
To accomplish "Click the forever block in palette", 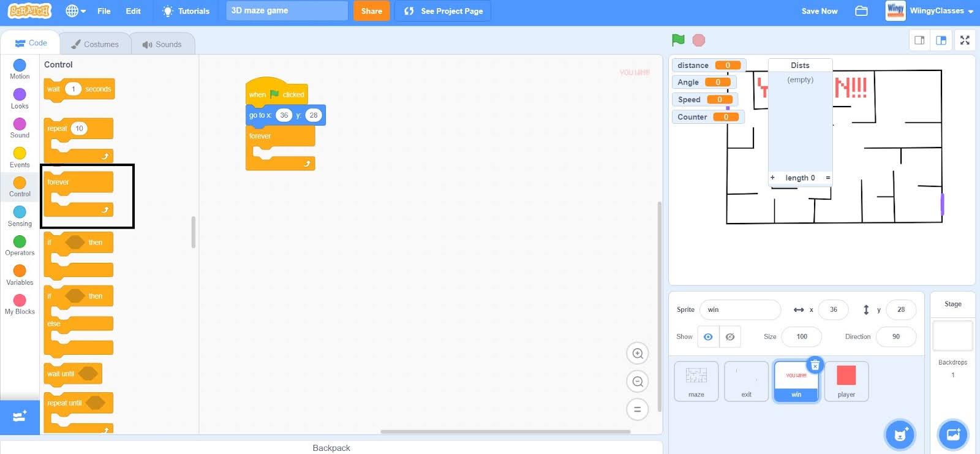I will point(78,194).
